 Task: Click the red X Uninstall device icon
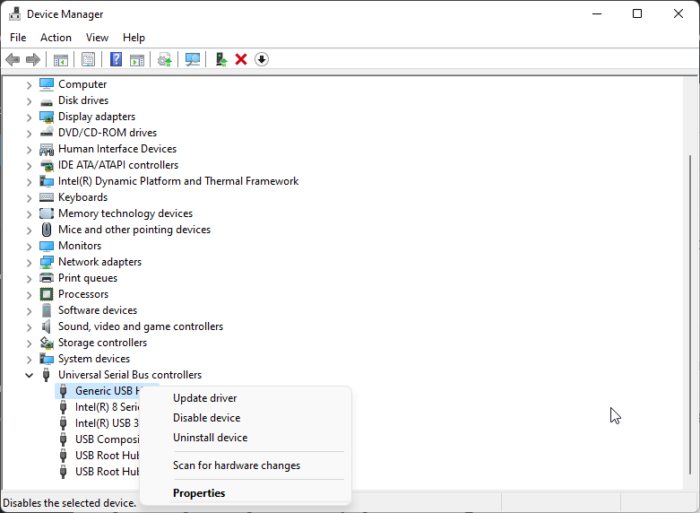241,59
